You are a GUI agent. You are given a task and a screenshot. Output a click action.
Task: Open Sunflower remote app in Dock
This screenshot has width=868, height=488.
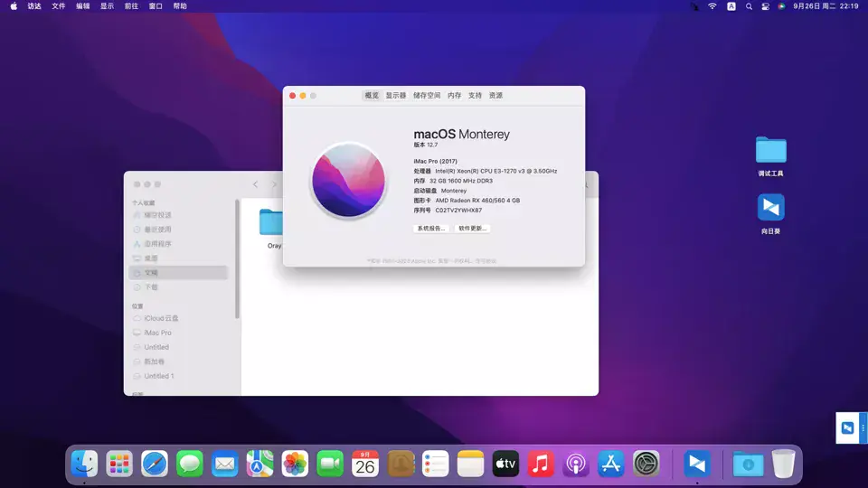click(697, 464)
